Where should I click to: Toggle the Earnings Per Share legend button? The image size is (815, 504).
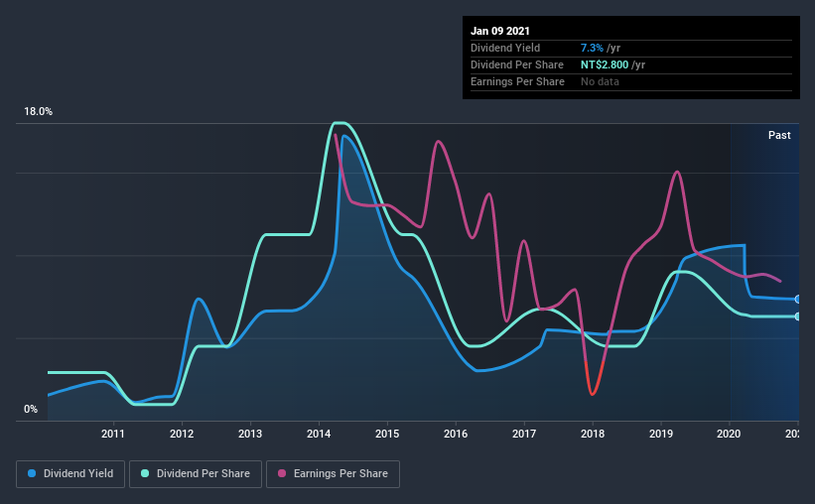click(x=334, y=474)
